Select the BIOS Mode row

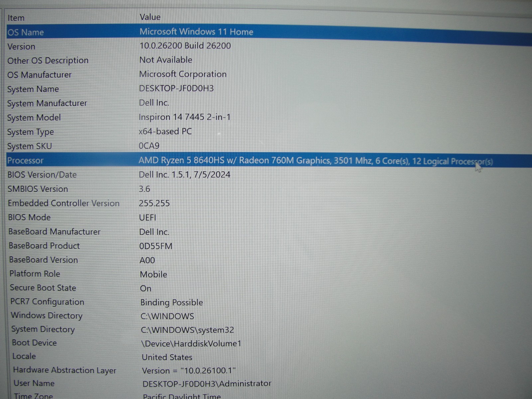tap(30, 217)
